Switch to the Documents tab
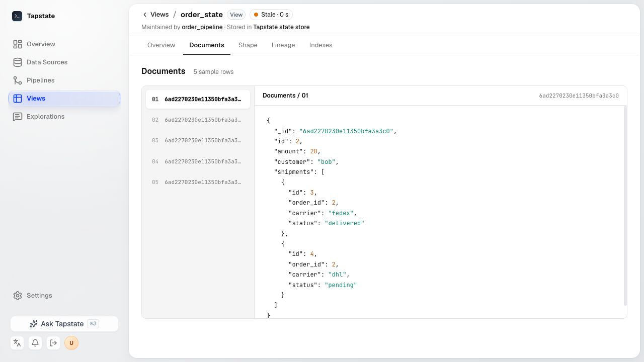This screenshot has height=362, width=644. pos(207,45)
